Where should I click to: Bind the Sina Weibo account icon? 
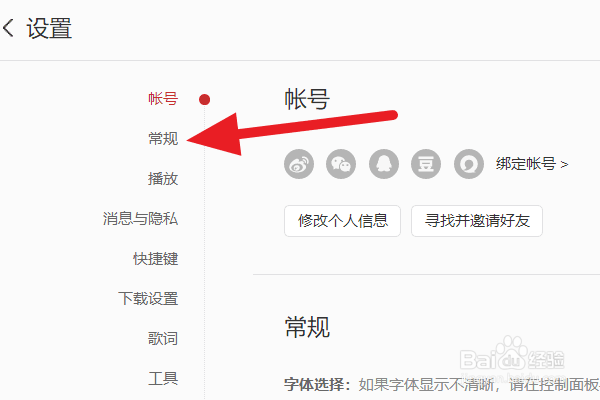pyautogui.click(x=299, y=164)
